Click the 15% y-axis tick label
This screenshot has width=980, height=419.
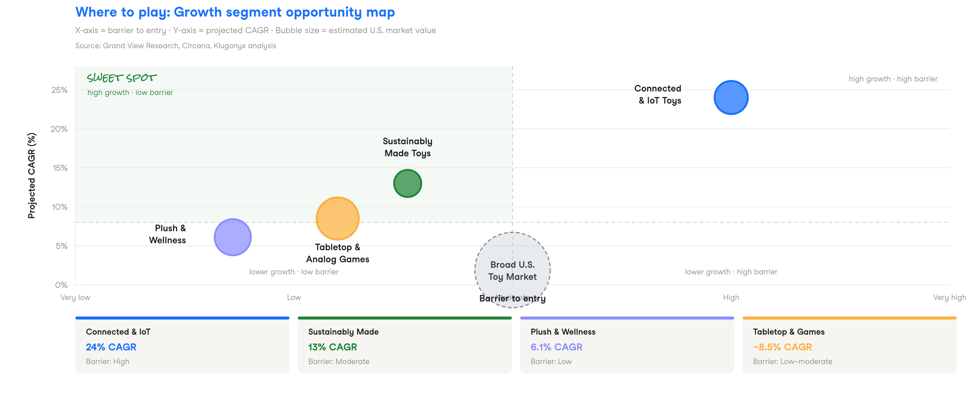coord(60,168)
